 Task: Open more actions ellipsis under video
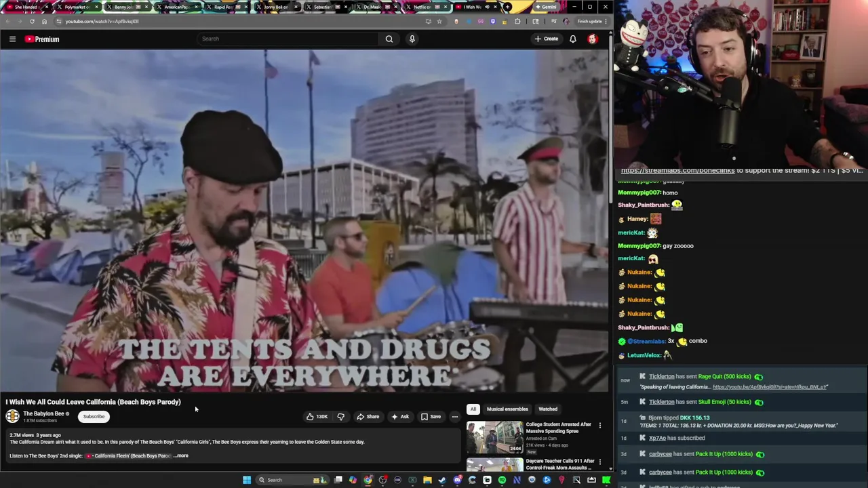click(455, 417)
